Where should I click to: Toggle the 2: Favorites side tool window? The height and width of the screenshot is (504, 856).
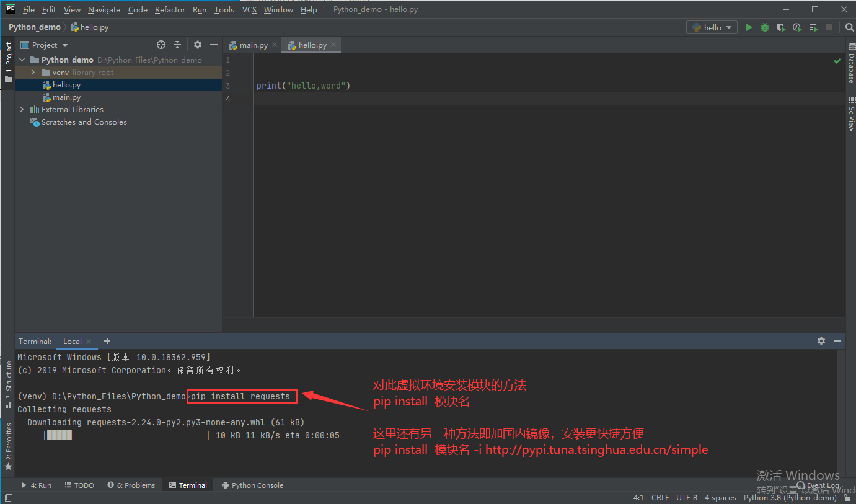(8, 446)
